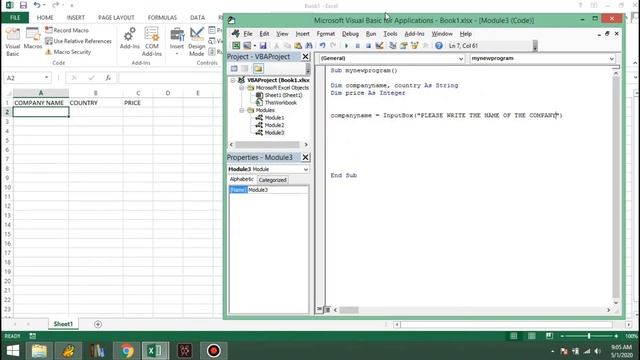Click the Break pause icon in VBA toolbar
Viewport: 640px width, 360px height.
coord(358,46)
